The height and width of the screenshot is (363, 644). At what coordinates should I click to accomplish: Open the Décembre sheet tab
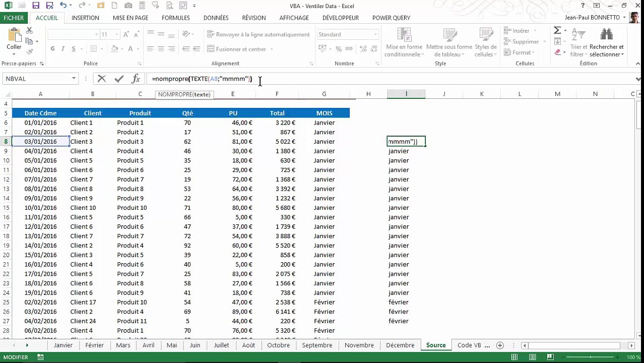(x=400, y=345)
